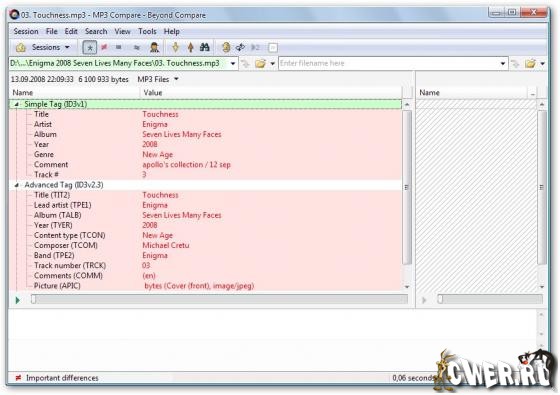Screen dimensions: 560x395
Task: Collapse the Advanced Tag (ID3v2.3) node
Action: click(16, 185)
